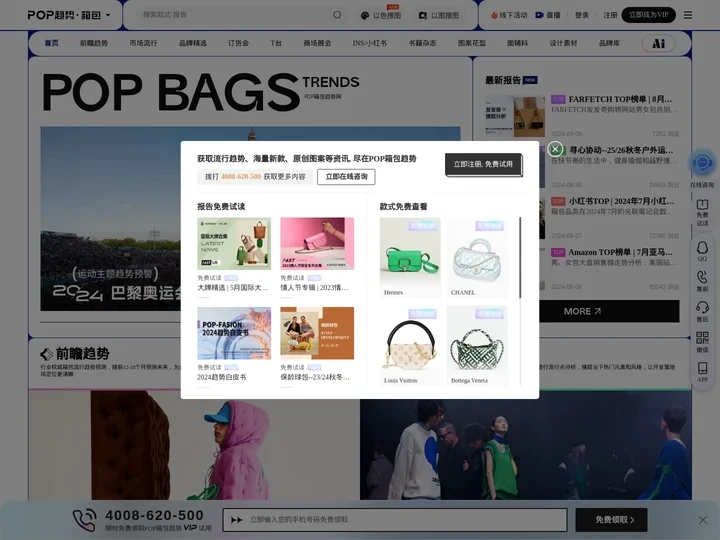Open offline events (线下活动)
This screenshot has height=540, width=720.
click(x=509, y=15)
